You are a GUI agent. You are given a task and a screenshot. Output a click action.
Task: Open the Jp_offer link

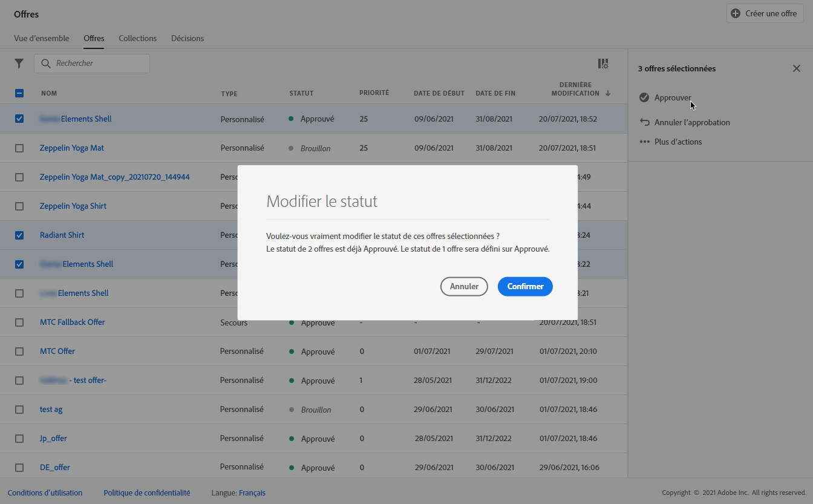coord(53,439)
